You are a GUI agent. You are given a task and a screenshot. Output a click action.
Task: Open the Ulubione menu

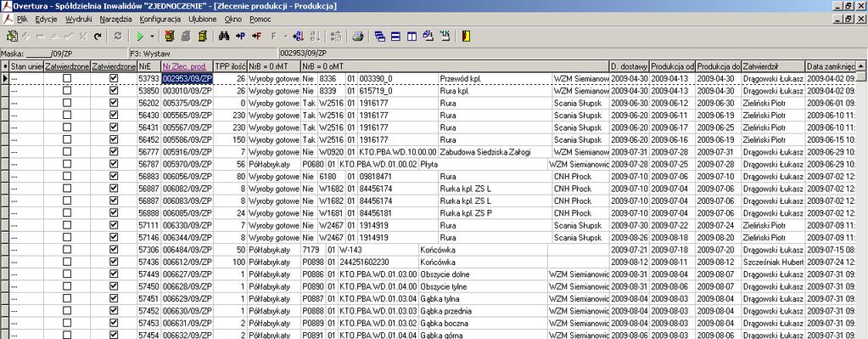pos(203,19)
